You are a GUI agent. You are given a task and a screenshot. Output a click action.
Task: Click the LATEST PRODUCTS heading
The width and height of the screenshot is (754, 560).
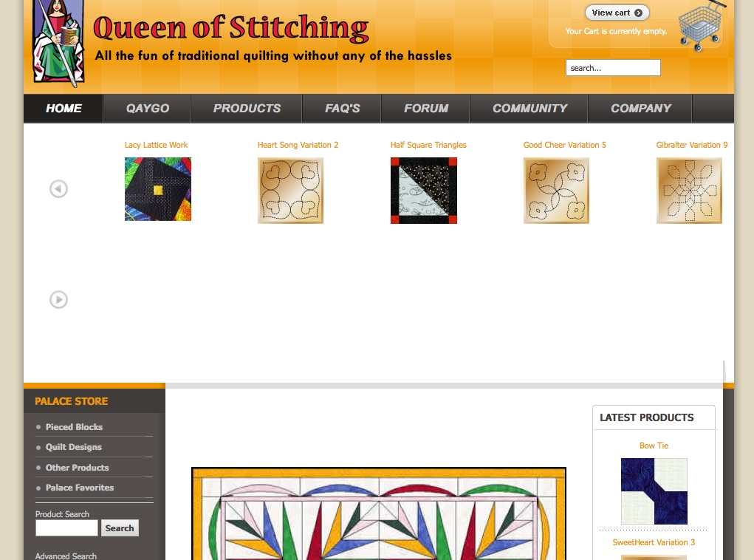[x=646, y=417]
